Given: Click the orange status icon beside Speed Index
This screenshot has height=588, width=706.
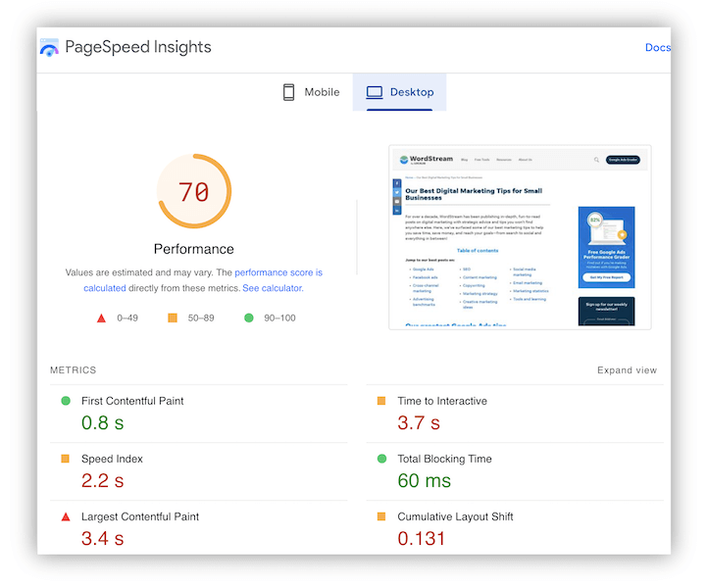Looking at the screenshot, I should [66, 459].
